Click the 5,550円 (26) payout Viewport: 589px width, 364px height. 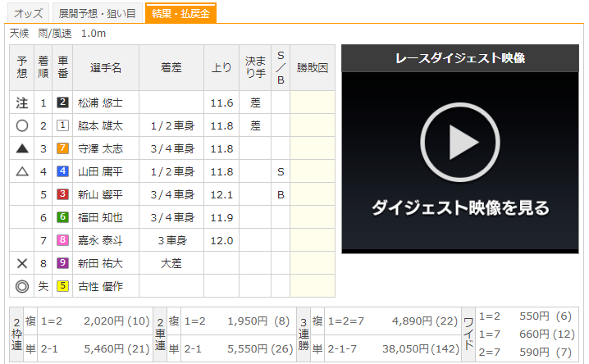tap(260, 349)
